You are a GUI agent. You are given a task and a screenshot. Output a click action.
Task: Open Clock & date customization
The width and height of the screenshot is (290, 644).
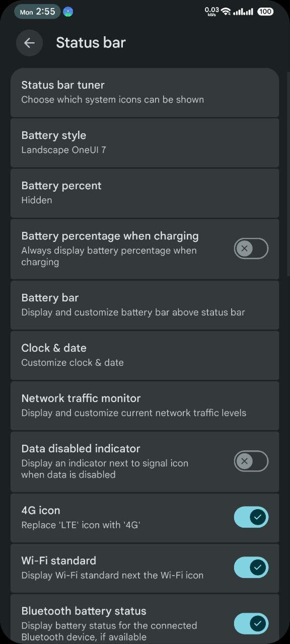(145, 355)
